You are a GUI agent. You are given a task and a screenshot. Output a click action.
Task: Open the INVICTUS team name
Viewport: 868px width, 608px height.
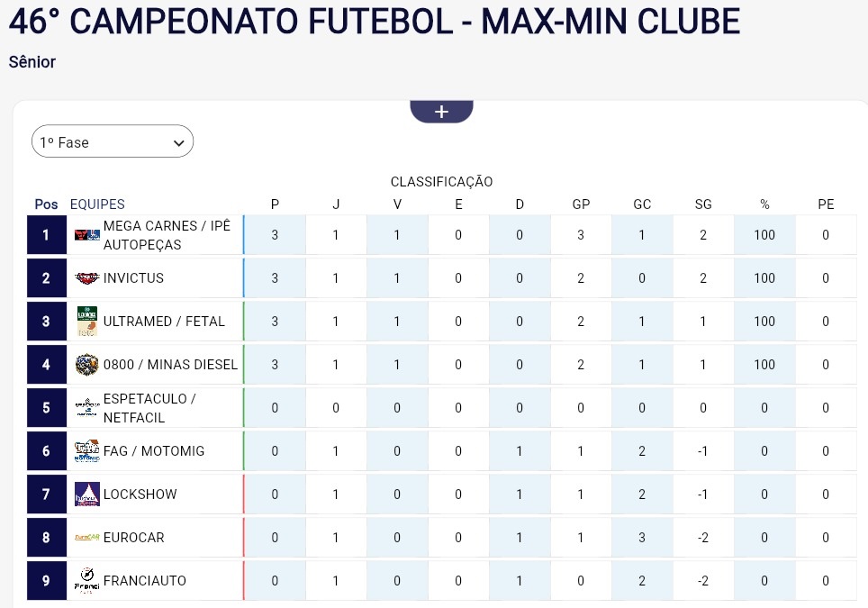[133, 278]
